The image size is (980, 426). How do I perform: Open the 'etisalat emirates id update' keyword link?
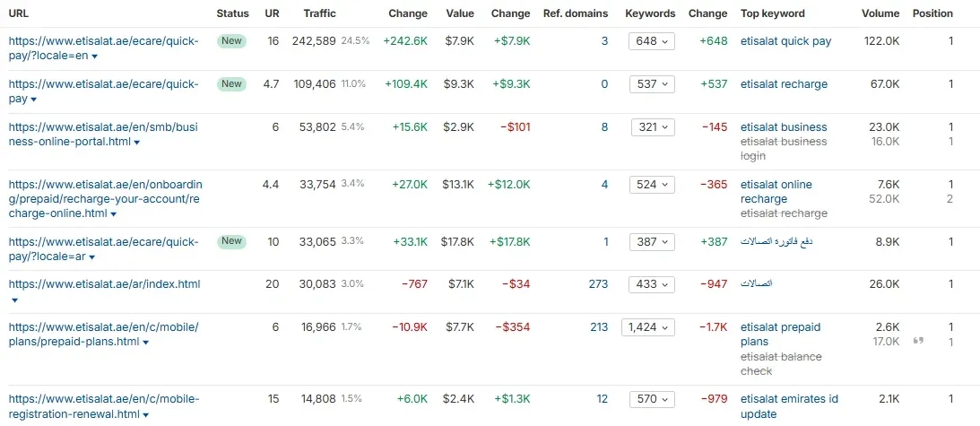tap(789, 406)
